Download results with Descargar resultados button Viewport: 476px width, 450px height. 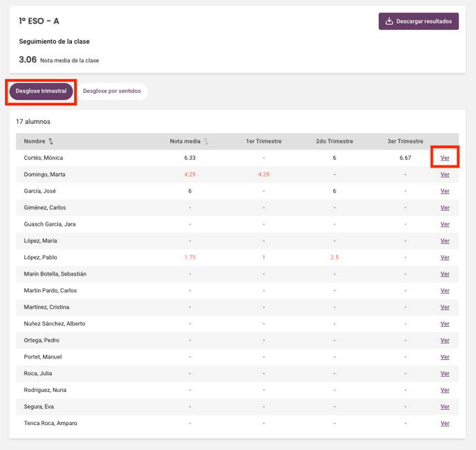(419, 21)
